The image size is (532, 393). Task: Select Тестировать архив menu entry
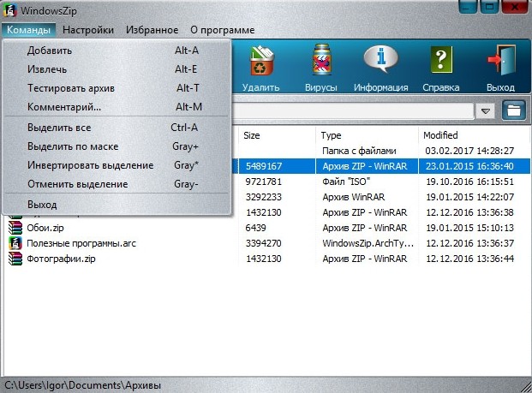point(70,88)
